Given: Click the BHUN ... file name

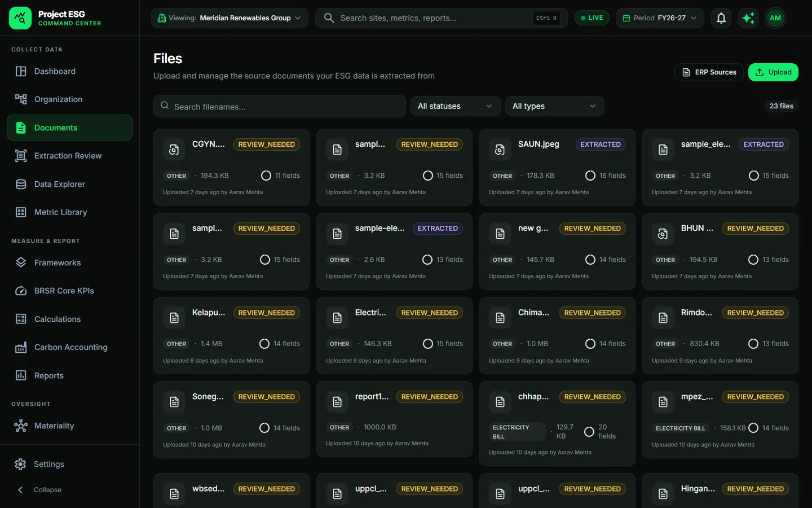Looking at the screenshot, I should click(x=697, y=229).
